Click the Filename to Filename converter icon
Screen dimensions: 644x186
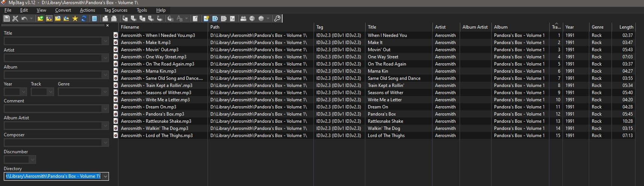142,18
